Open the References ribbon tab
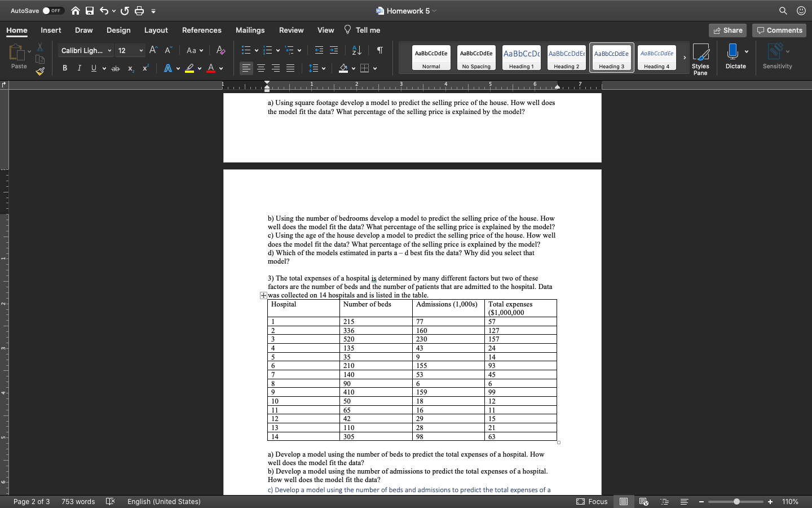Screen dimensions: 812x508 coord(201,30)
